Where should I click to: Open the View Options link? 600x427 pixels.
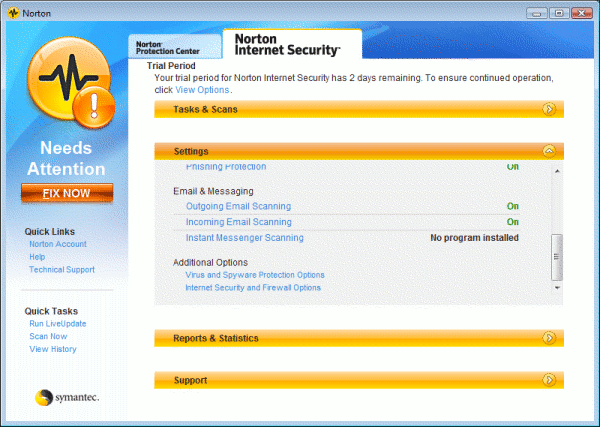click(x=202, y=90)
